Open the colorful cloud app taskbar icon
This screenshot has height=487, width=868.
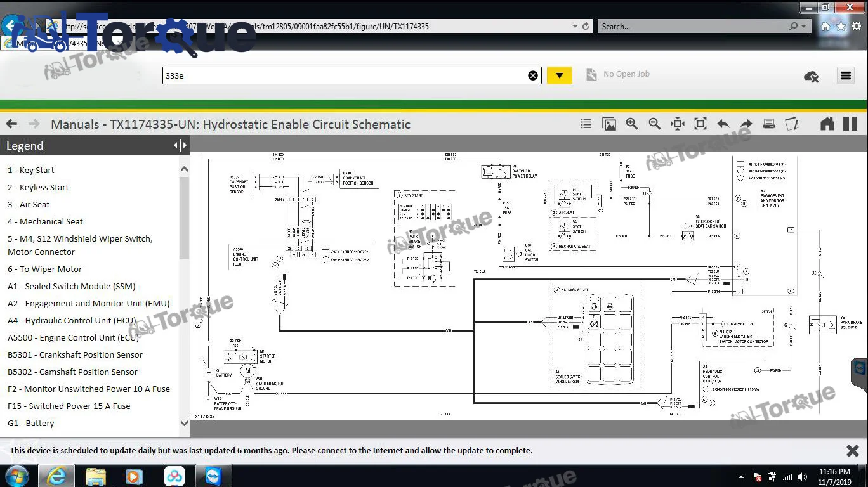[174, 476]
